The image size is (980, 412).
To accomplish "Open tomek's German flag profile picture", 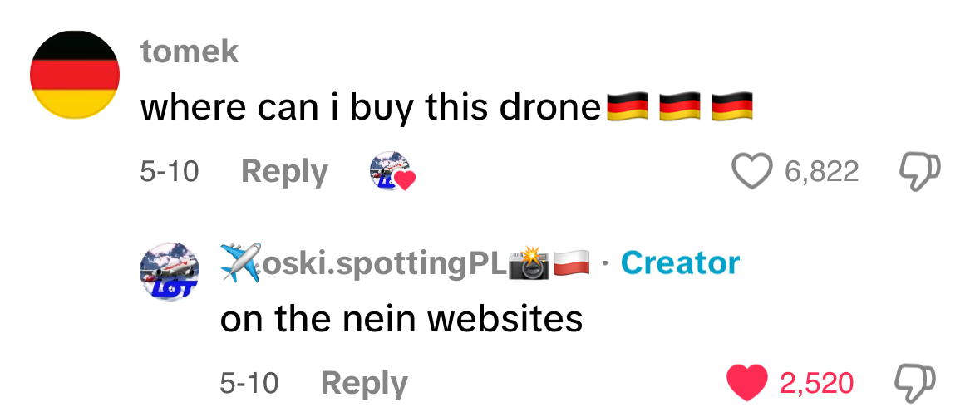I will click(x=74, y=74).
